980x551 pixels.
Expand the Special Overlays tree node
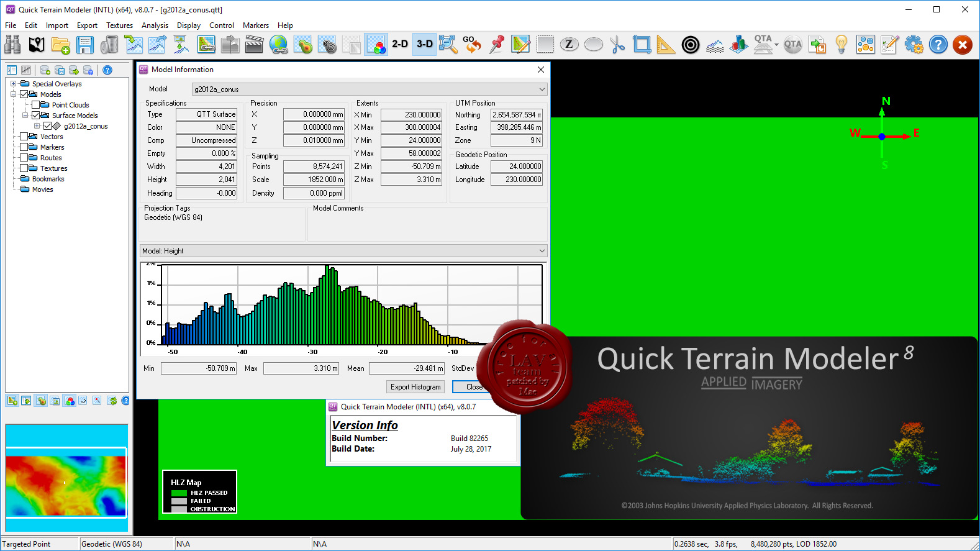13,84
